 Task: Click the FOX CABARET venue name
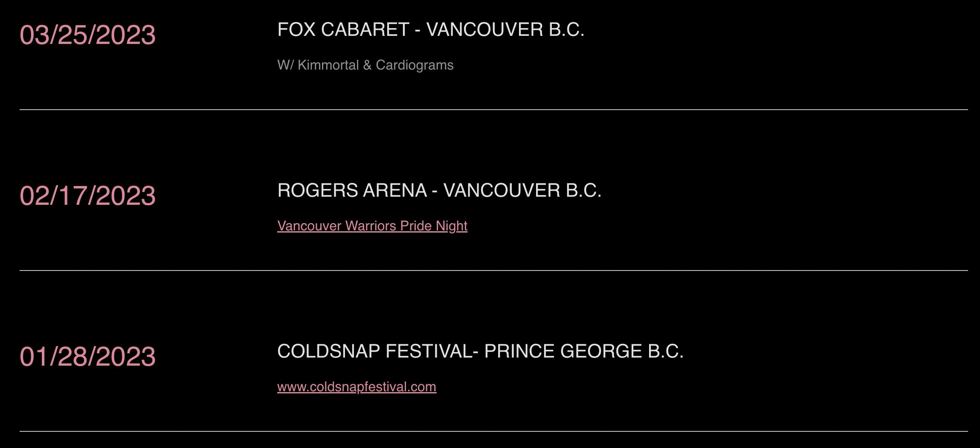[x=343, y=29]
